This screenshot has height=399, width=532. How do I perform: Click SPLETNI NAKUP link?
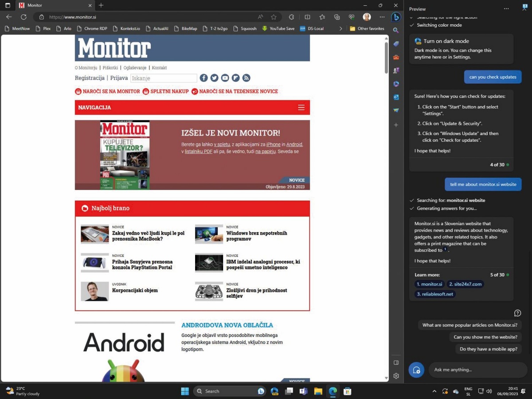(x=166, y=92)
